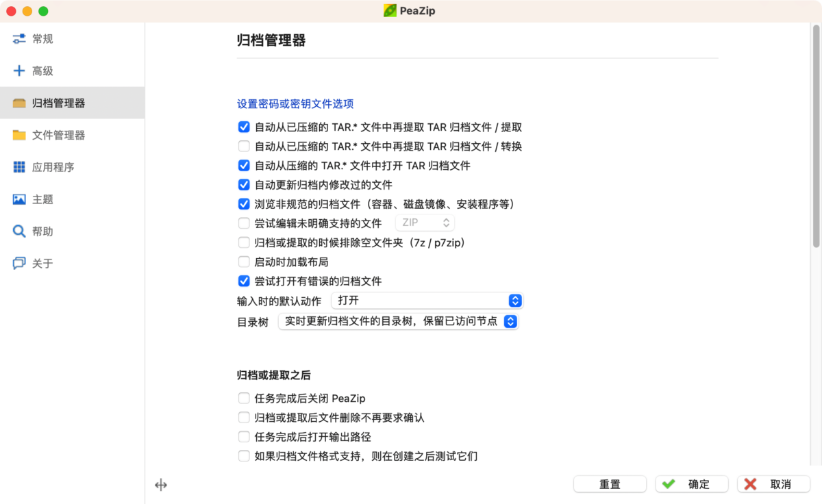
Task: Uncheck 尝试打开有错误的归档文件
Action: click(244, 281)
